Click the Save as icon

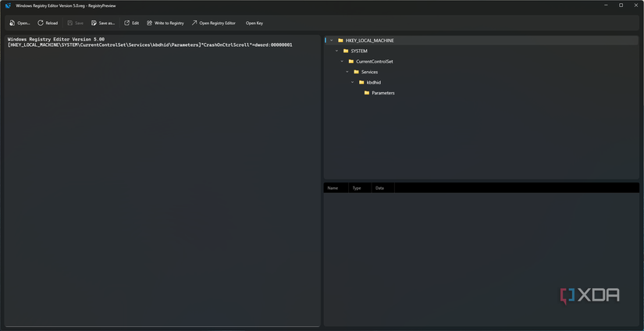pos(94,23)
